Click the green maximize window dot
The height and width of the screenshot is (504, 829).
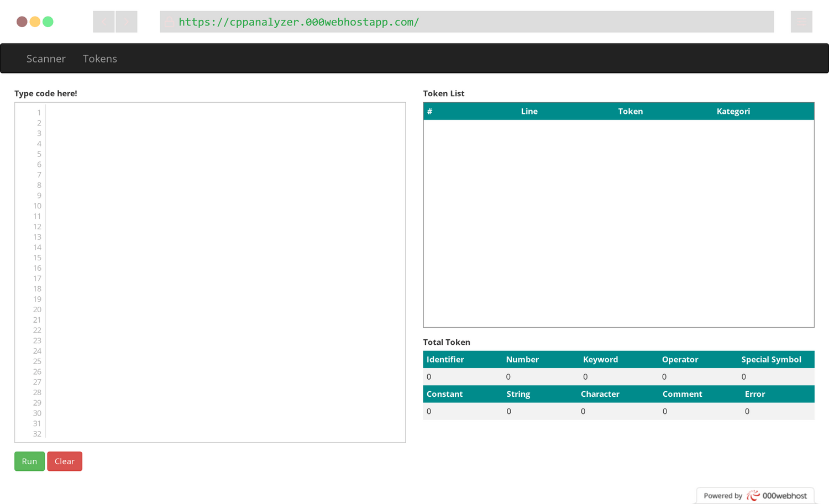click(x=48, y=22)
